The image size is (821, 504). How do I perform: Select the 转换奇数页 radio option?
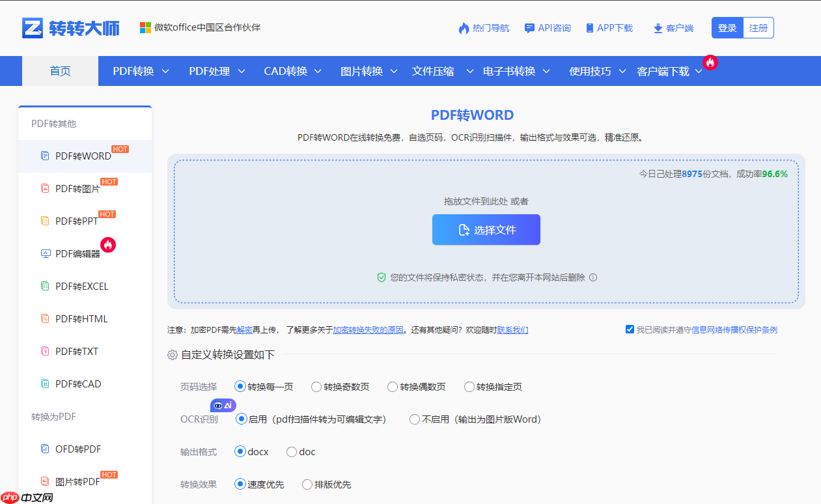coord(316,387)
